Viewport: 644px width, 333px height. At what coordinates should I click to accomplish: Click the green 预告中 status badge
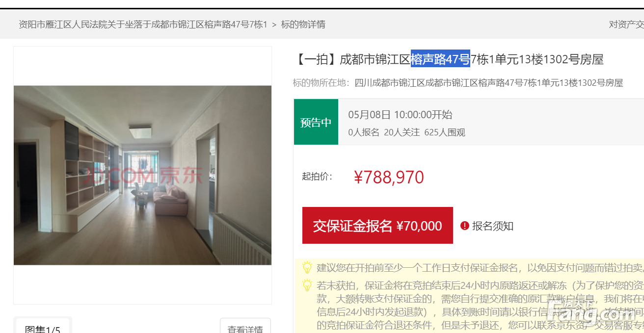pos(316,122)
